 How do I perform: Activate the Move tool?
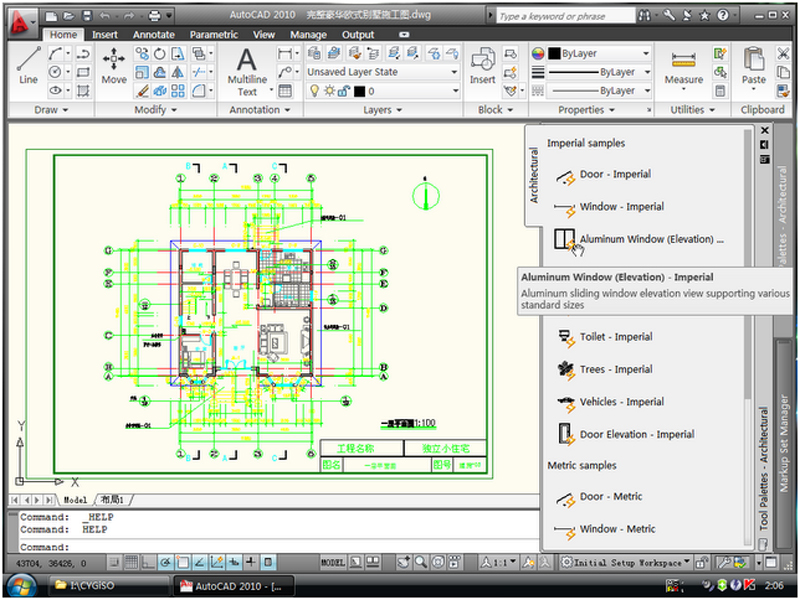[114, 66]
